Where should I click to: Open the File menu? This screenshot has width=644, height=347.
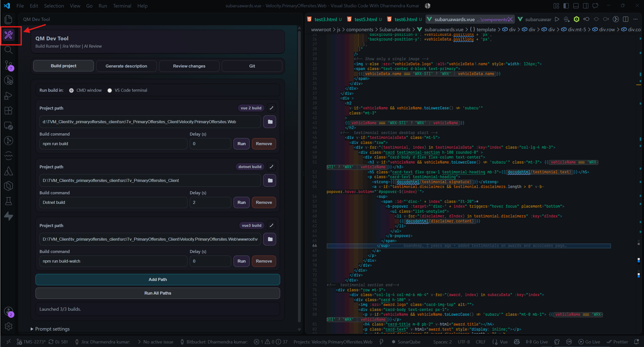[20, 6]
